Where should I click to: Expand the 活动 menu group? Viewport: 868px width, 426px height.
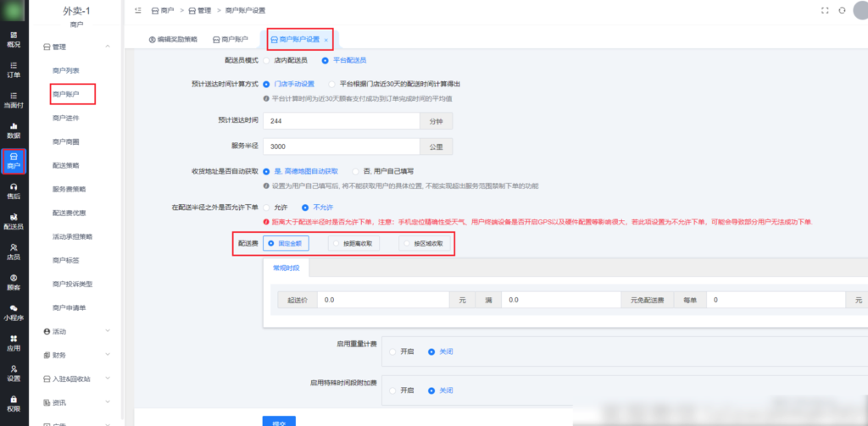point(108,331)
